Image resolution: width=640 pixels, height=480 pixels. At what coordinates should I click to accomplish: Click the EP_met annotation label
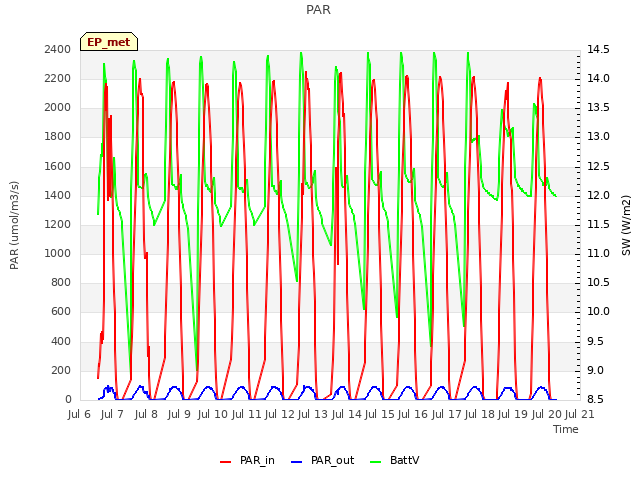coord(109,42)
